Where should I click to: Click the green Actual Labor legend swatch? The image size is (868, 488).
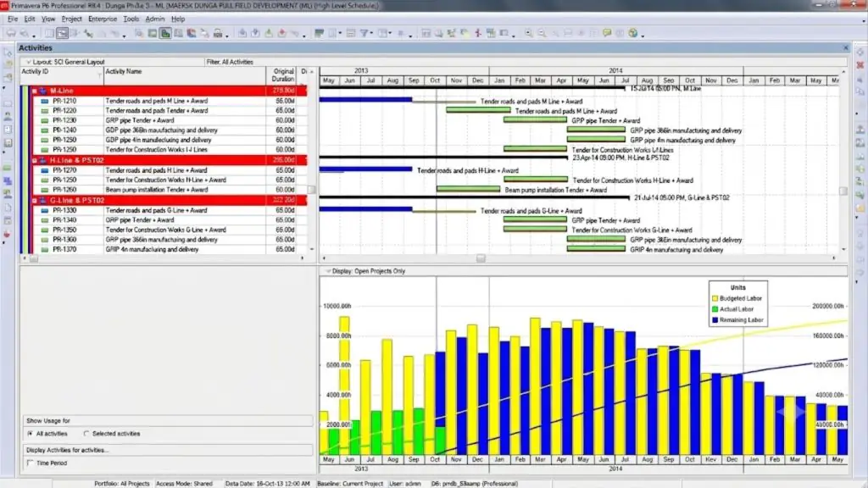coord(715,309)
